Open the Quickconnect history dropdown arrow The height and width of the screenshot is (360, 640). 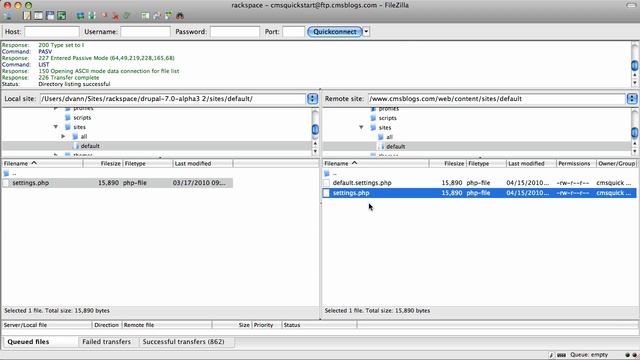click(x=366, y=31)
